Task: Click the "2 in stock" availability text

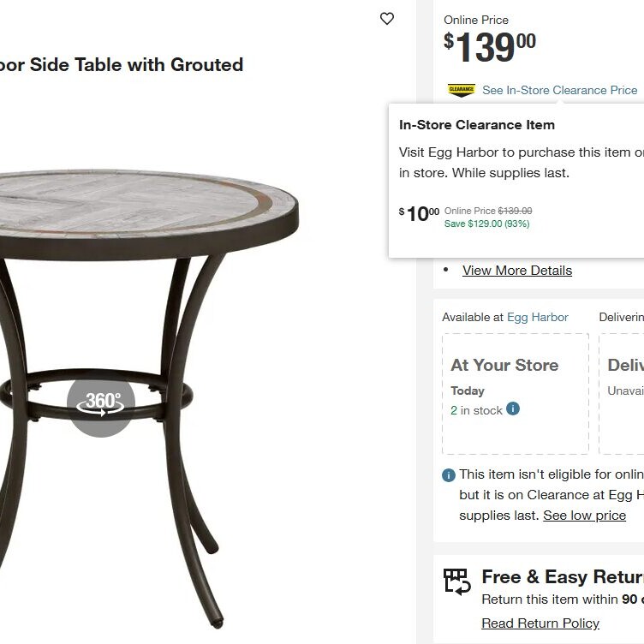Action: click(x=477, y=410)
